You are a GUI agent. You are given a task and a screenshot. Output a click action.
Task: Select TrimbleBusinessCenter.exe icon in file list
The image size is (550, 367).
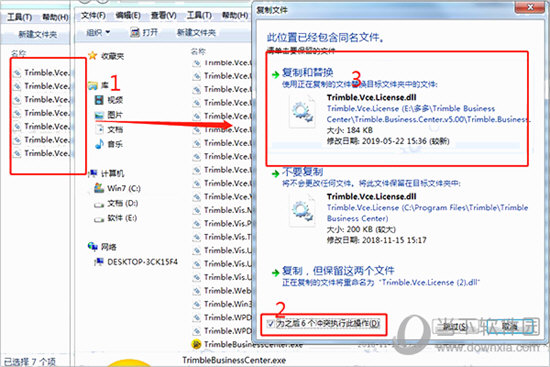[x=196, y=344]
